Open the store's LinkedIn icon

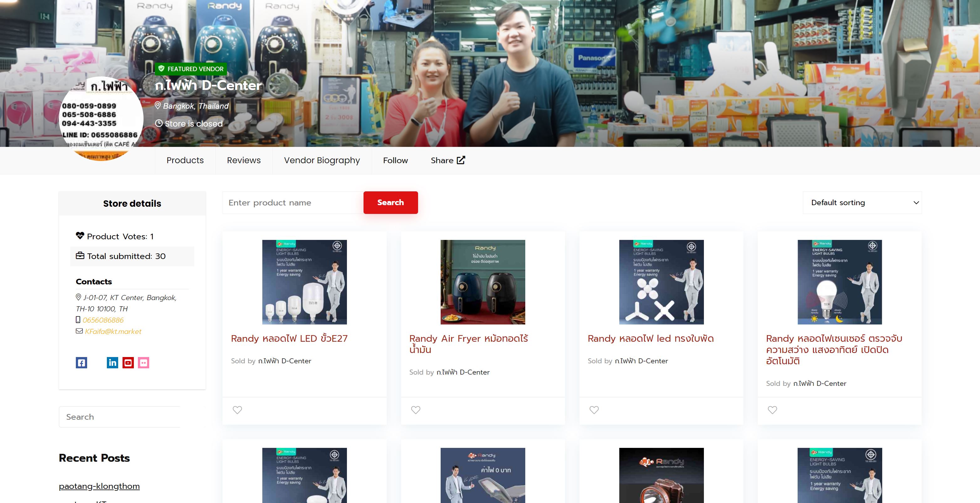(112, 363)
